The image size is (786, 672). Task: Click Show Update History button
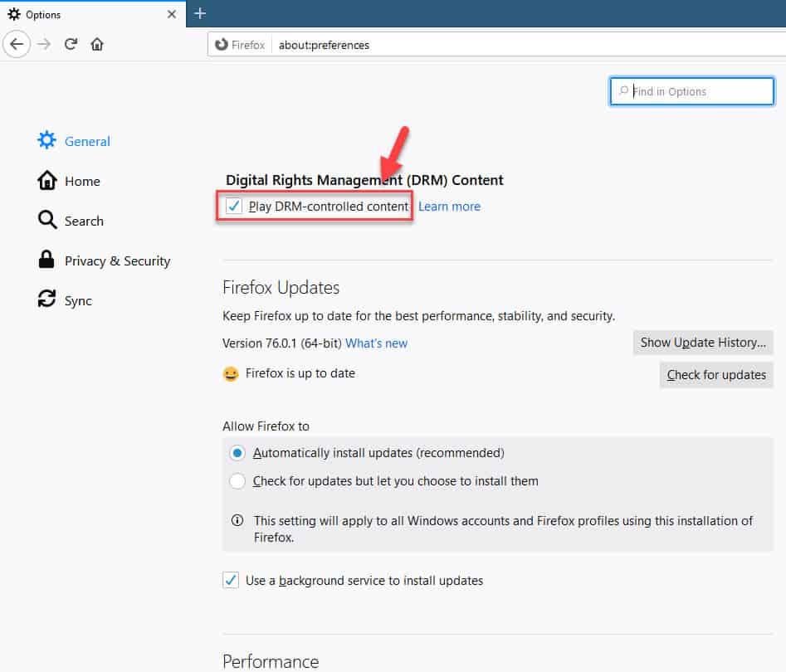click(x=703, y=343)
